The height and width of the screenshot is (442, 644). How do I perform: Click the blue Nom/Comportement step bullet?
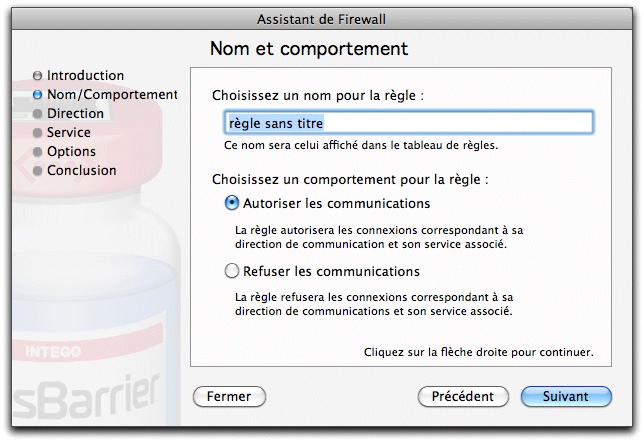pyautogui.click(x=37, y=94)
